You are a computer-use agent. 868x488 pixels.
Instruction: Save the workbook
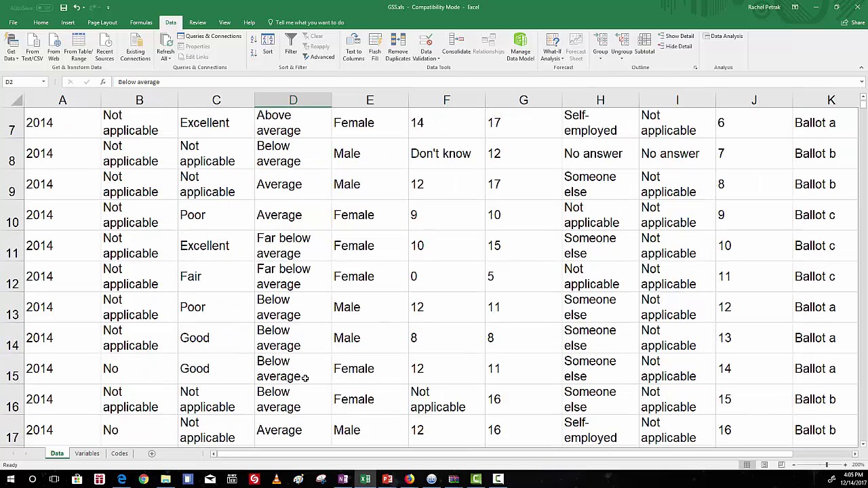click(x=64, y=7)
